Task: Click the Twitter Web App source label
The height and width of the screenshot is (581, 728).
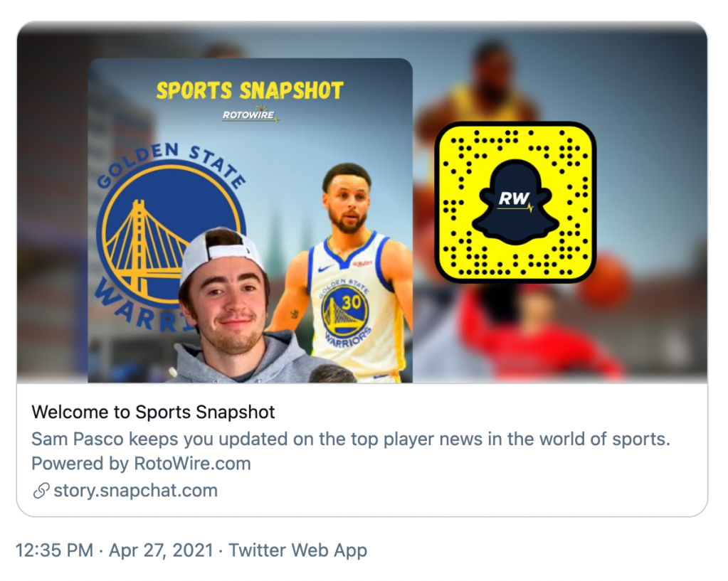Action: (297, 550)
